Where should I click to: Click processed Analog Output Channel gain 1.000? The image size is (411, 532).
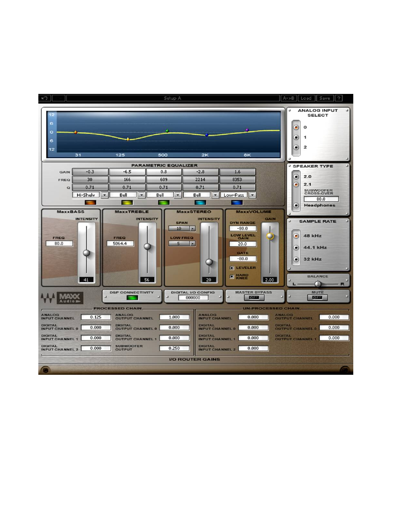(174, 317)
